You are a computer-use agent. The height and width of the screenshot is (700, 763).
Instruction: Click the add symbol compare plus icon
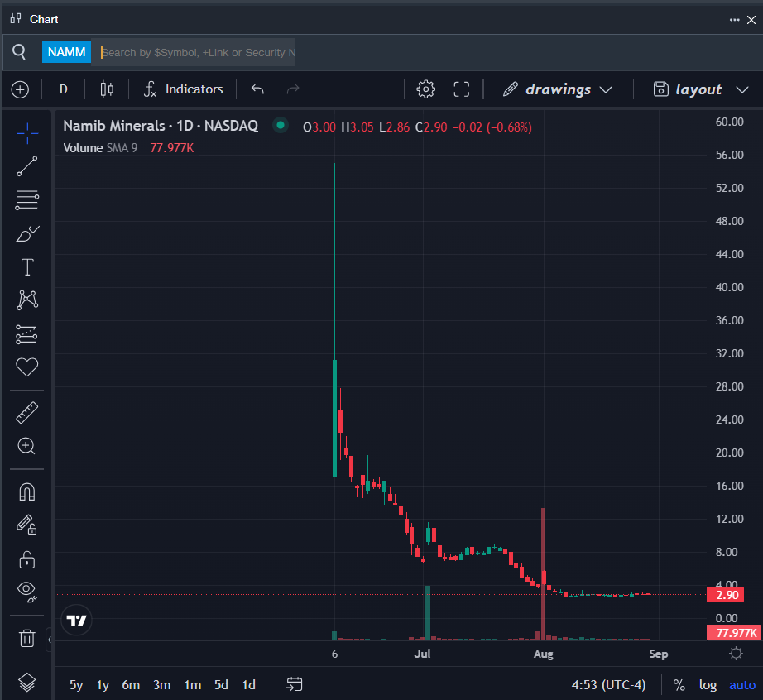(20, 89)
